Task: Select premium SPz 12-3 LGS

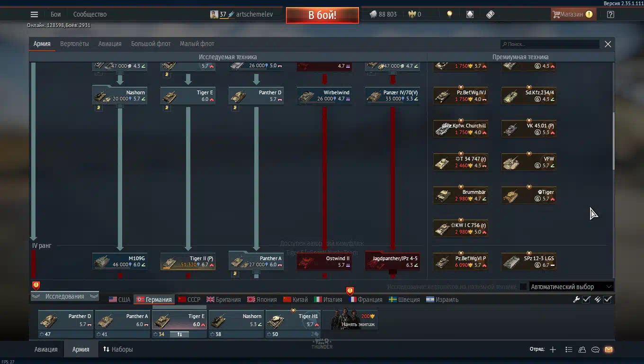Action: [529, 262]
